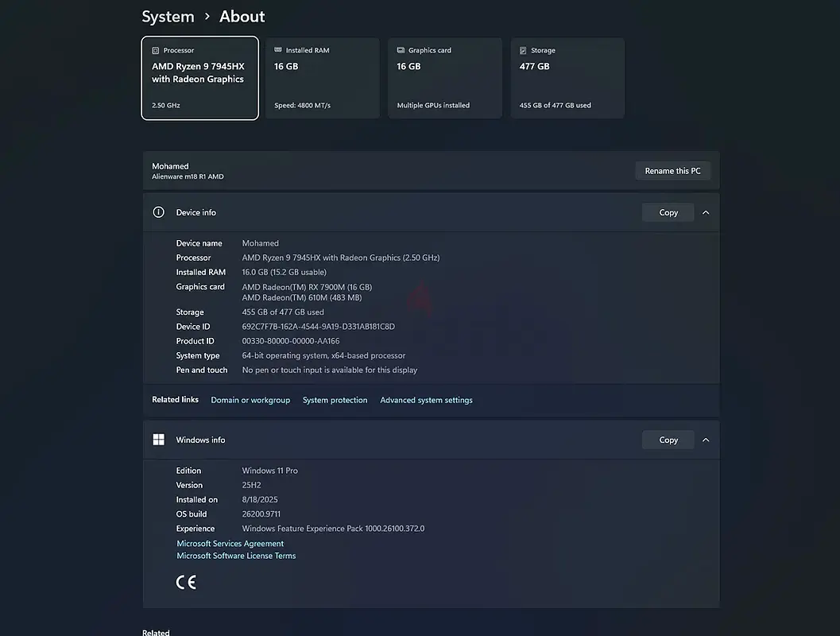The width and height of the screenshot is (840, 636).
Task: Click the Storage drive icon
Action: click(x=523, y=50)
